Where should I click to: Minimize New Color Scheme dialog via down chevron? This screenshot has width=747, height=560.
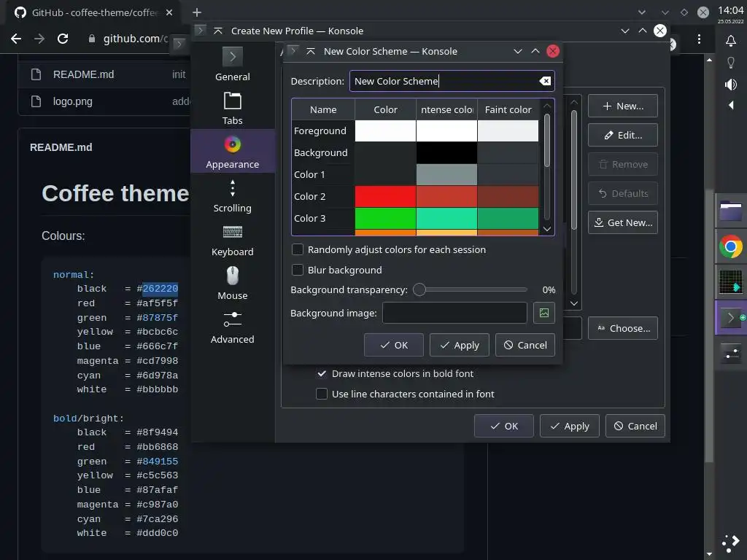[518, 52]
